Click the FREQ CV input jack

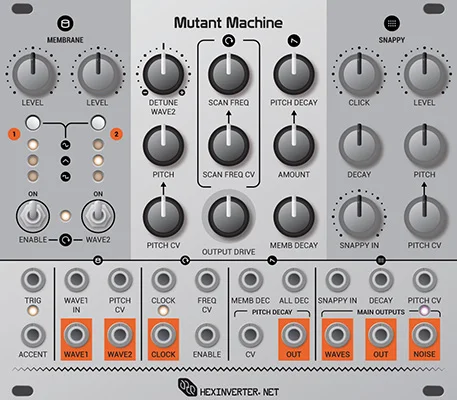(x=207, y=280)
